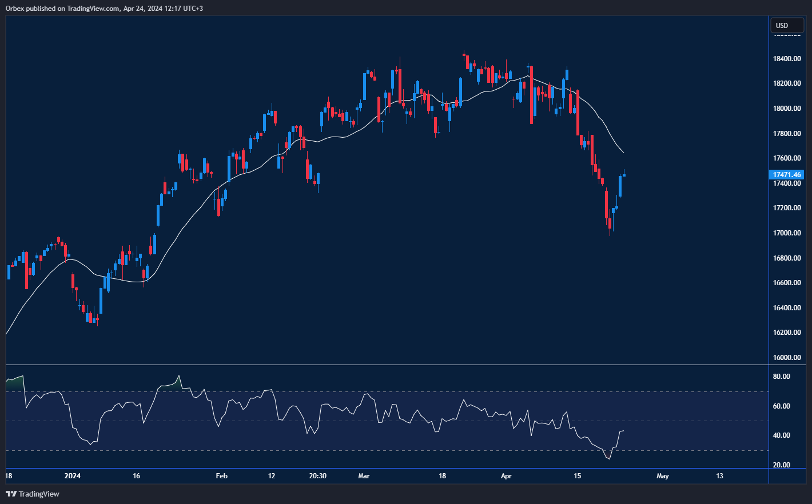Click the 80.00 level on RSI scale

click(x=781, y=377)
